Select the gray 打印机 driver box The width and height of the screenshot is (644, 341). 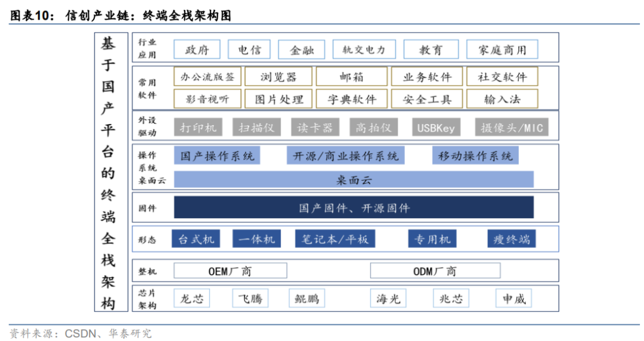point(199,128)
